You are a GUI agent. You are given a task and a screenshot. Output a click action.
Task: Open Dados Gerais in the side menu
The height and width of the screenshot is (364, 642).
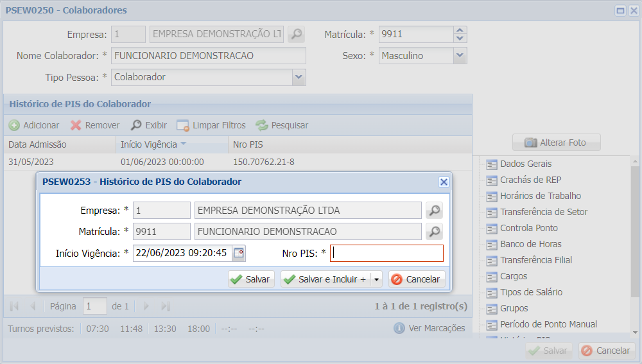click(525, 164)
